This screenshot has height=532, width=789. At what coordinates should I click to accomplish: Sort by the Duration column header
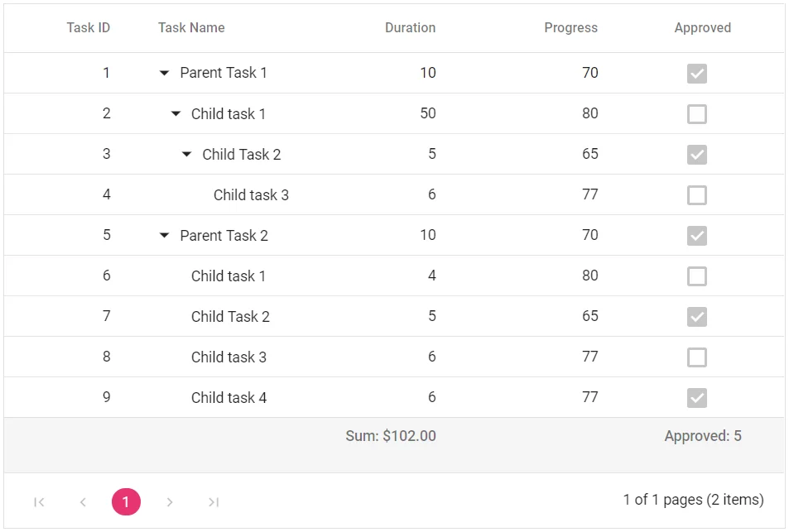click(x=410, y=27)
